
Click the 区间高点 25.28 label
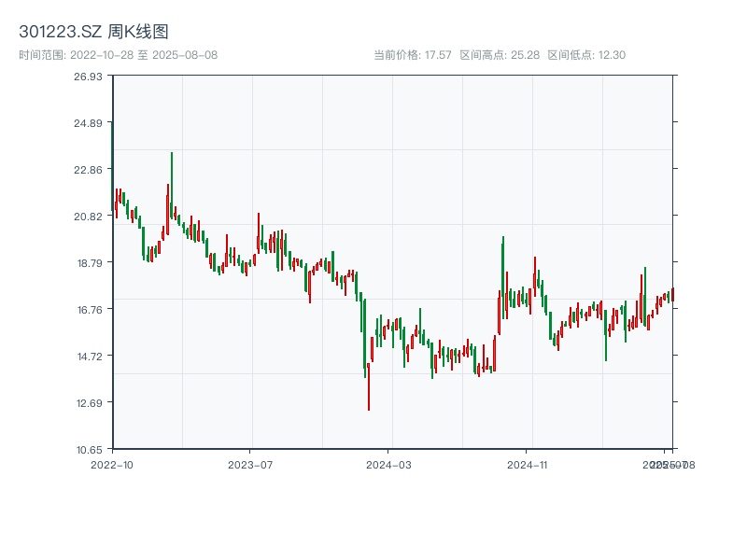(x=500, y=55)
